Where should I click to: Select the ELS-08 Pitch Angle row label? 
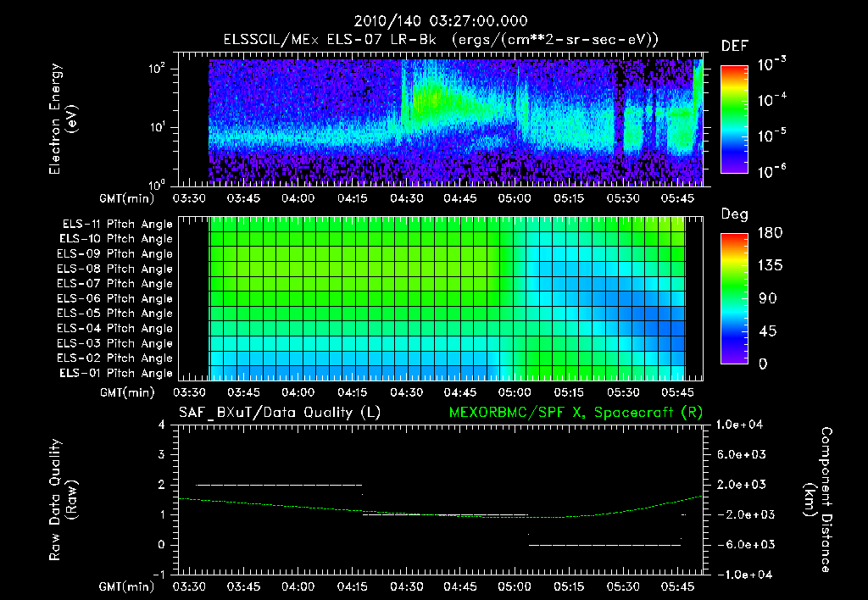coord(115,269)
